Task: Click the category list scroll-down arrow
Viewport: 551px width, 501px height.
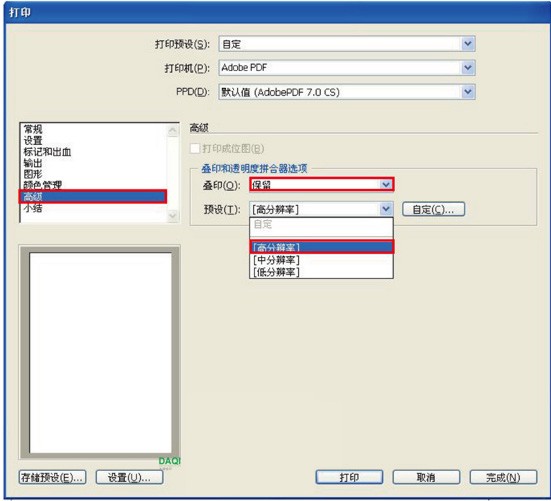Action: point(173,215)
